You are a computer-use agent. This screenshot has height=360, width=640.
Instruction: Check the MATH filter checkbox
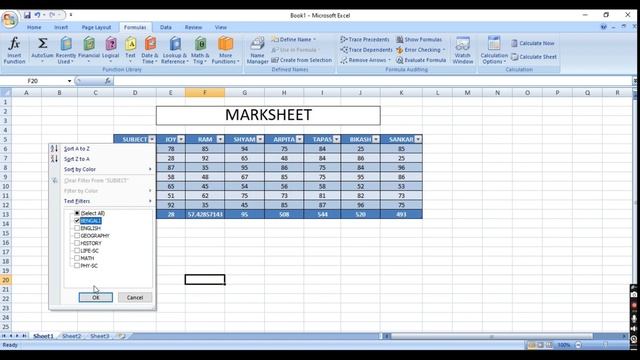click(77, 258)
